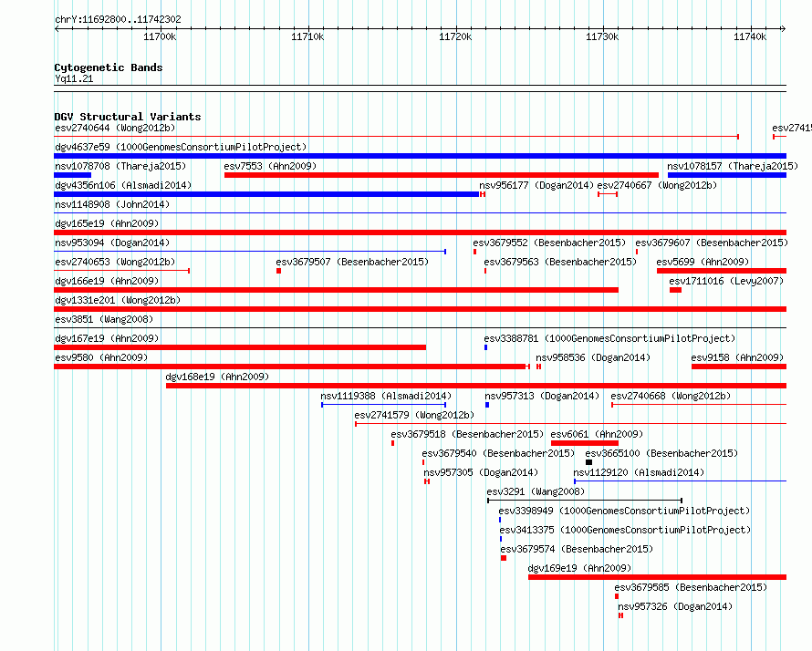Screen dimensions: 812x651
Task: Click the nsv957305 (Dogan2014) label
Action: [481, 472]
